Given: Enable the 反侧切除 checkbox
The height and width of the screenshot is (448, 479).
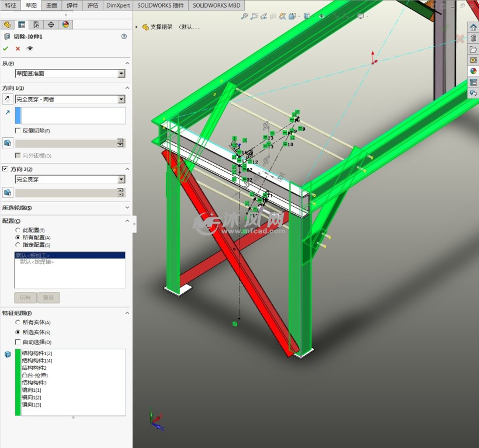Looking at the screenshot, I should tap(16, 130).
